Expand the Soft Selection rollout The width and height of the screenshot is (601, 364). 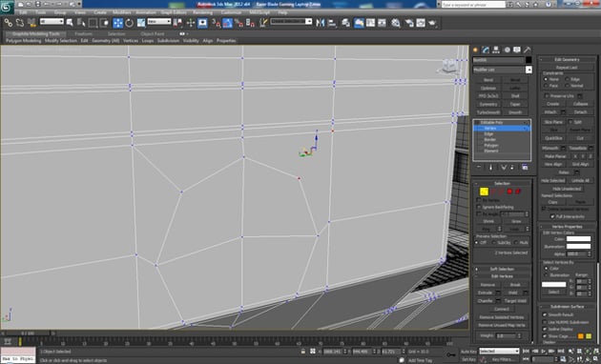tap(502, 269)
